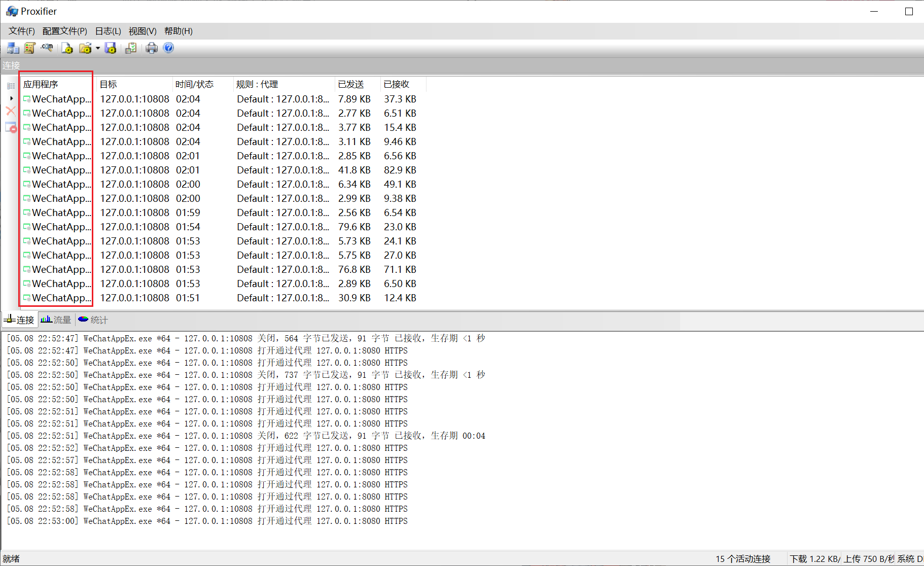Open the Proxy Servers settings icon

pos(13,48)
